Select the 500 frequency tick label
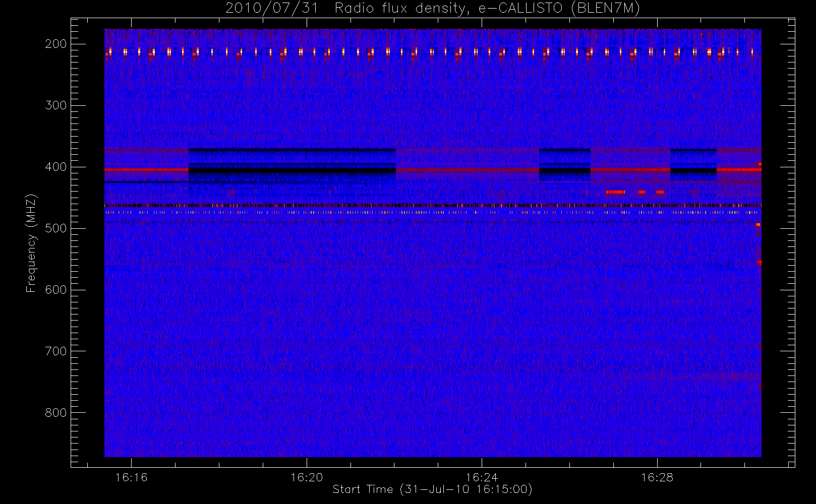This screenshot has width=816, height=504. coord(56,228)
